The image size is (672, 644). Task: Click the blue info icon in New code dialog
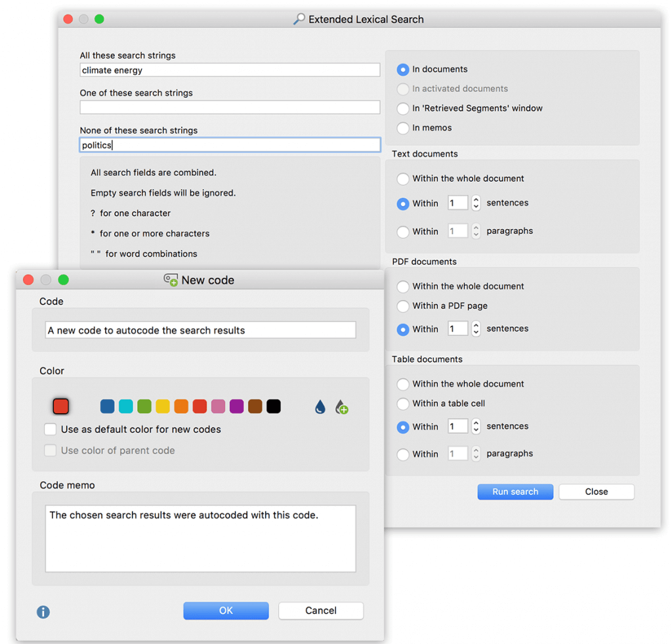tap(43, 612)
